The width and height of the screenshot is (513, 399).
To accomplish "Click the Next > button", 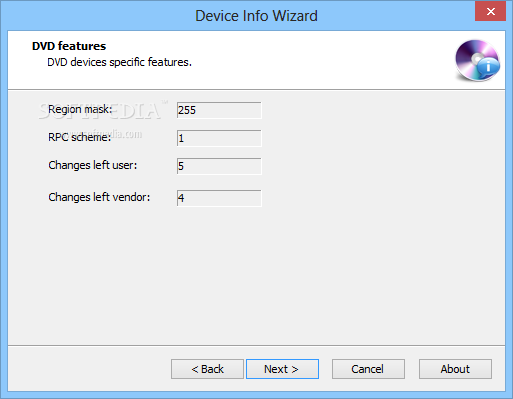I will pos(282,369).
